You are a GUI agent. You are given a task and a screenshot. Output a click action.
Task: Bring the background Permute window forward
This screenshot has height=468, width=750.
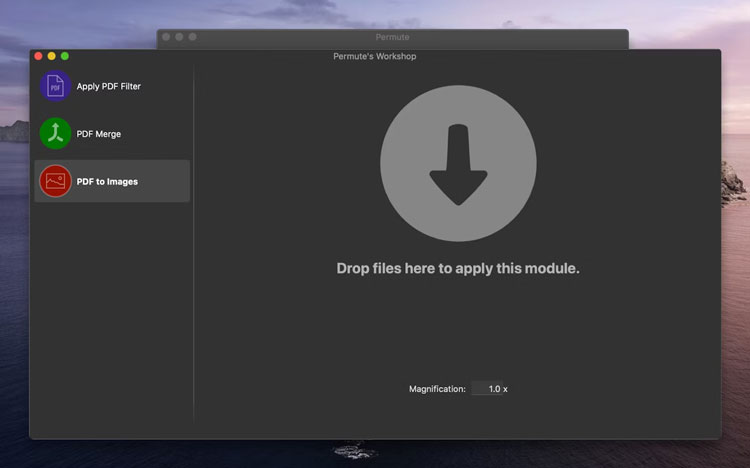(392, 37)
